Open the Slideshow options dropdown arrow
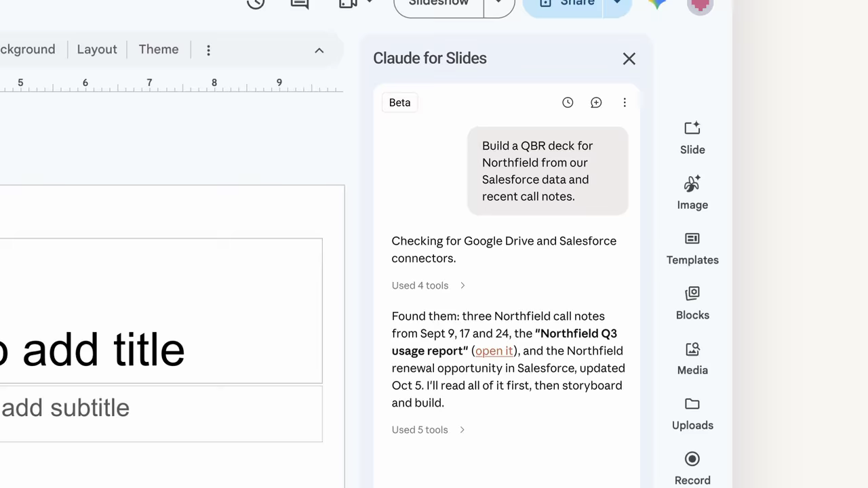The height and width of the screenshot is (488, 868). pos(499,4)
